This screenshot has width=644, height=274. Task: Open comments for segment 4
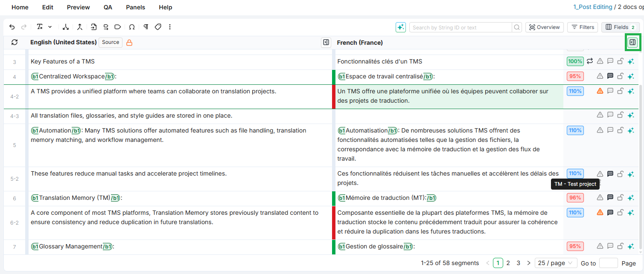pos(610,76)
